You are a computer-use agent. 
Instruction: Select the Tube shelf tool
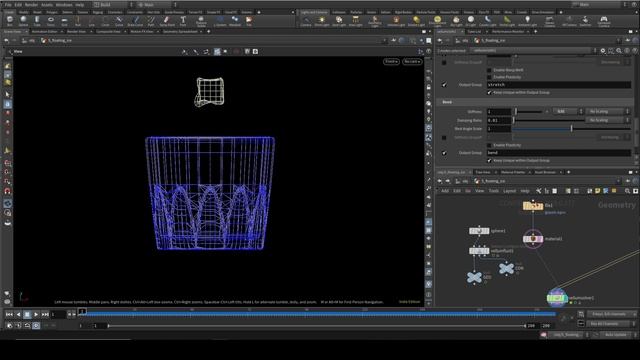[37, 21]
